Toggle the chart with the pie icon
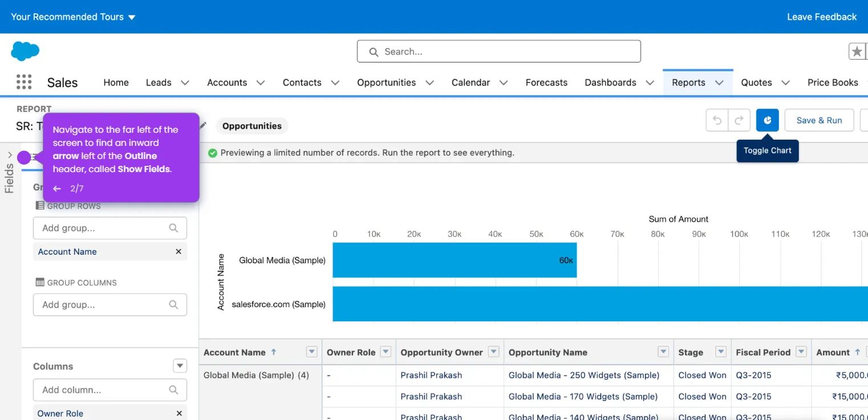The width and height of the screenshot is (868, 420). point(768,120)
